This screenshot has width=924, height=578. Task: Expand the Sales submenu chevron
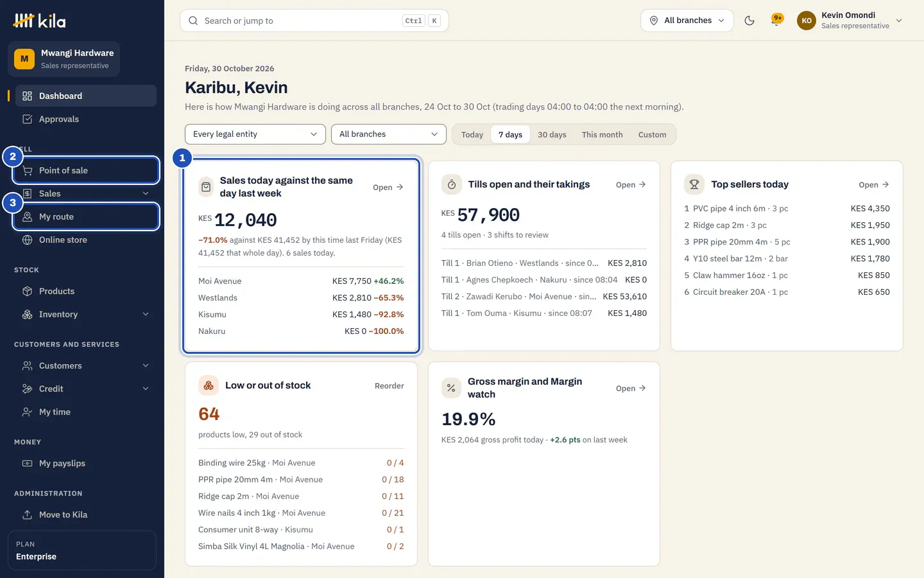pos(146,193)
